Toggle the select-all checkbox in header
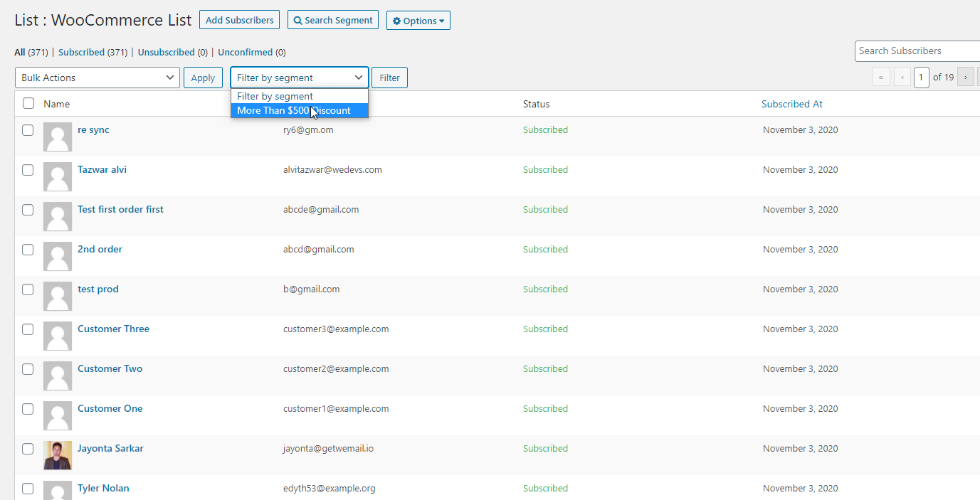This screenshot has height=500, width=980. pos(28,104)
